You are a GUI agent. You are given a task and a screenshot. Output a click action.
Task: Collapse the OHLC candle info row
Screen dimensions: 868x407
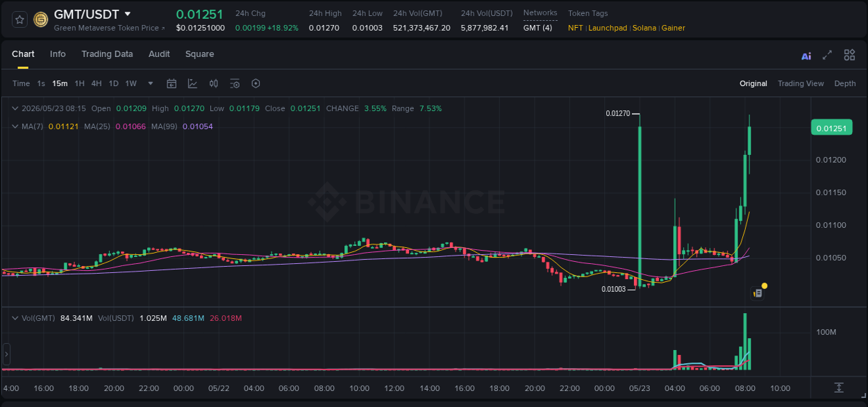(15, 108)
